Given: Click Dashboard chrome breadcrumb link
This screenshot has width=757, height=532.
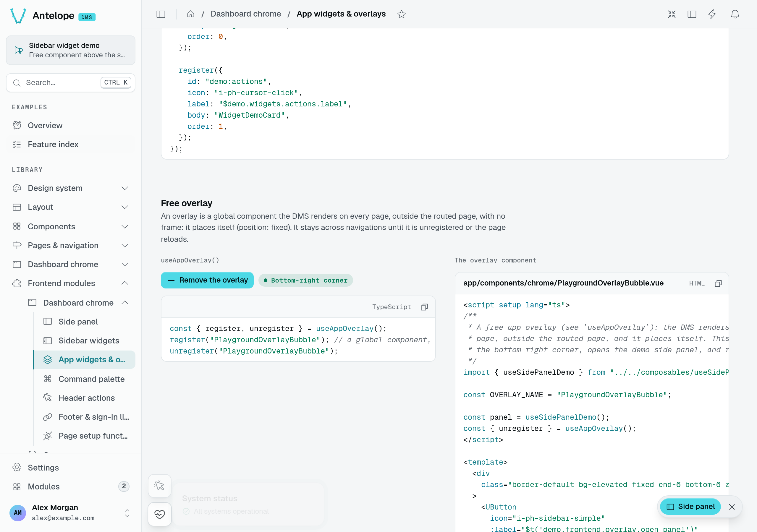Looking at the screenshot, I should pyautogui.click(x=246, y=14).
